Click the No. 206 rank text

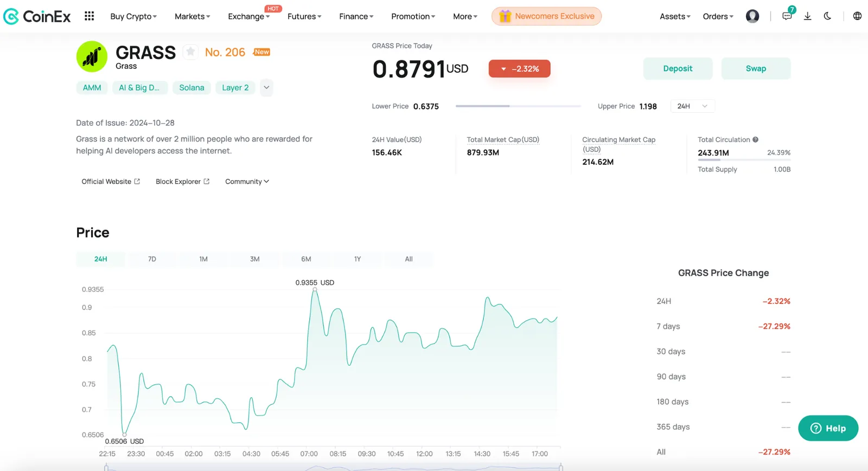click(x=225, y=52)
